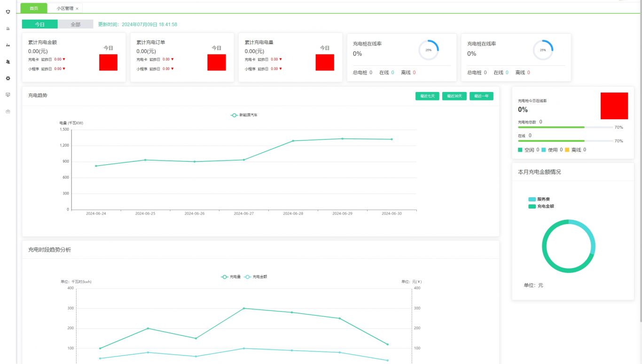Open the gear settings sidebar icon
This screenshot has width=642, height=364.
tap(8, 78)
